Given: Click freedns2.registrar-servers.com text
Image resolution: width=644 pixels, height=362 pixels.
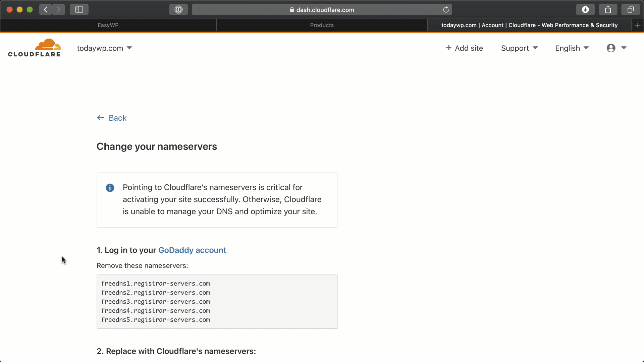Looking at the screenshot, I should [x=156, y=293].
